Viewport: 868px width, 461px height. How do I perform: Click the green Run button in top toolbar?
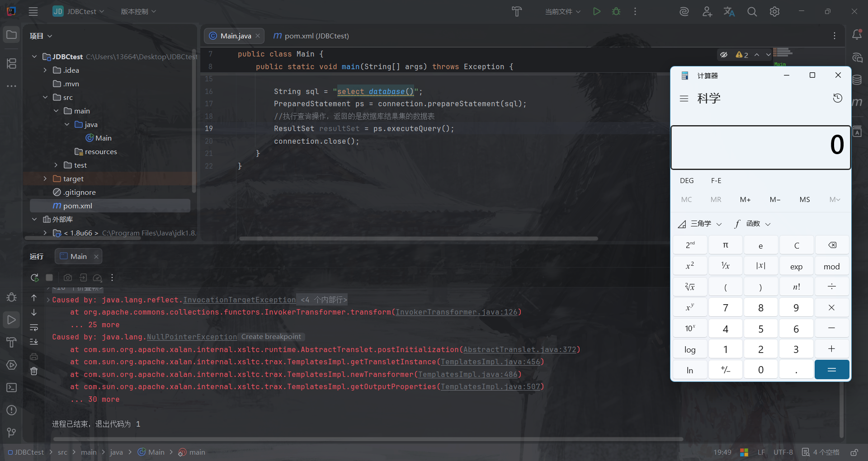click(597, 12)
